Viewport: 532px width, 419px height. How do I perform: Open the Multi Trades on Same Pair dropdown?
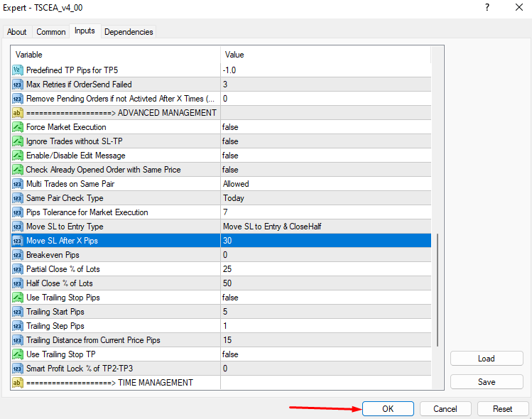(x=325, y=184)
